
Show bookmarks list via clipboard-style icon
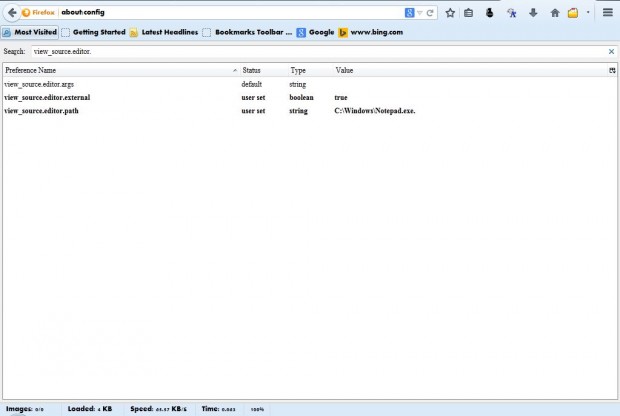coord(469,13)
